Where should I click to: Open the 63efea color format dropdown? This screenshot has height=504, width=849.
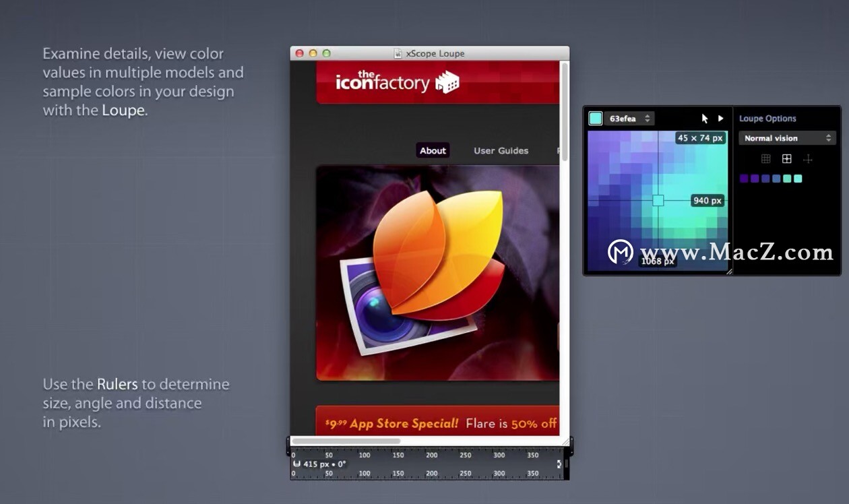coord(629,119)
